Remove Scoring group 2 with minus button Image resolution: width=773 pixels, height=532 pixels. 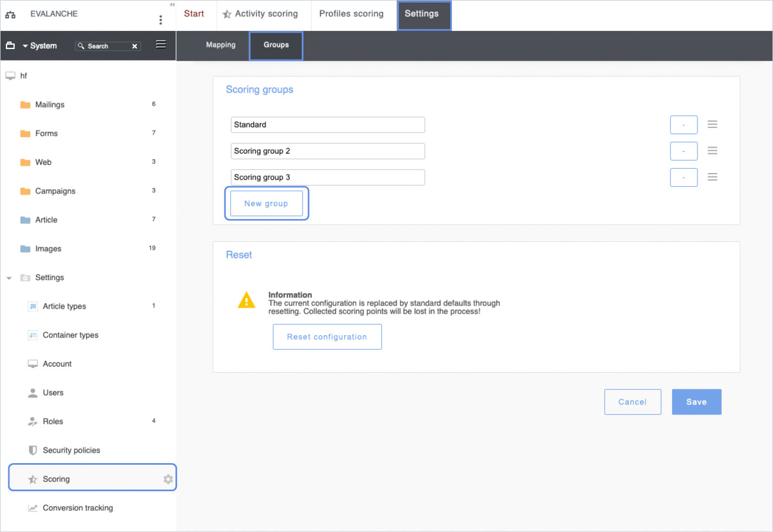tap(684, 151)
